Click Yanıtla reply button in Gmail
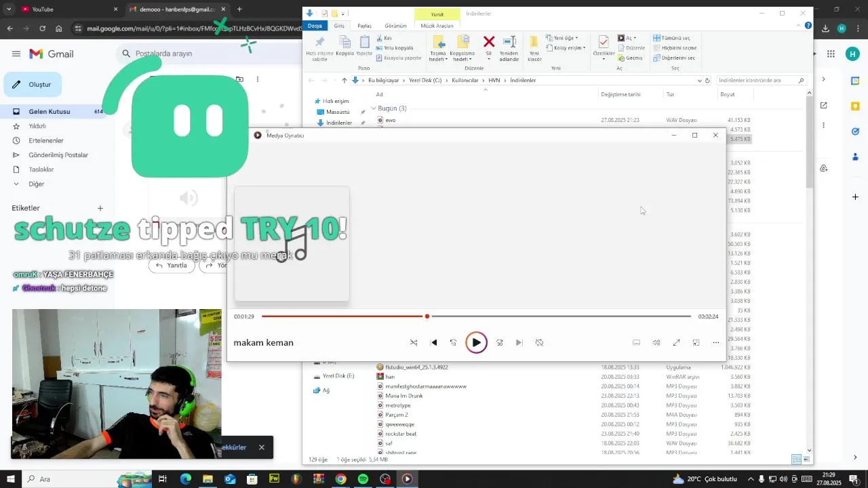Image resolution: width=868 pixels, height=488 pixels. pos(172,266)
